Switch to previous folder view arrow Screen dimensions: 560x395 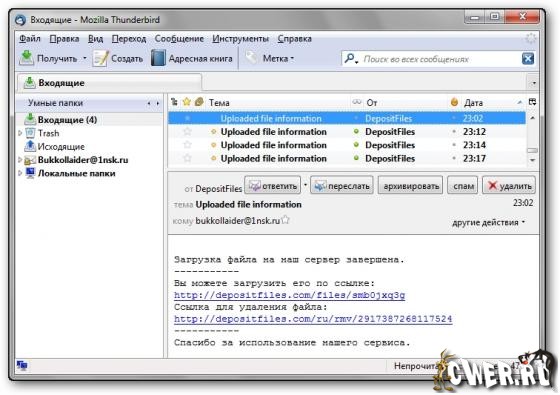(149, 104)
